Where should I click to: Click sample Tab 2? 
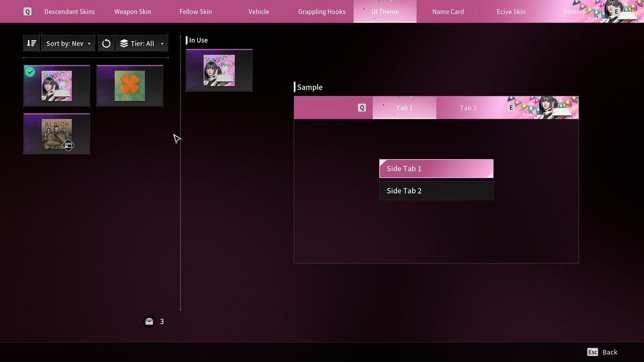point(468,108)
